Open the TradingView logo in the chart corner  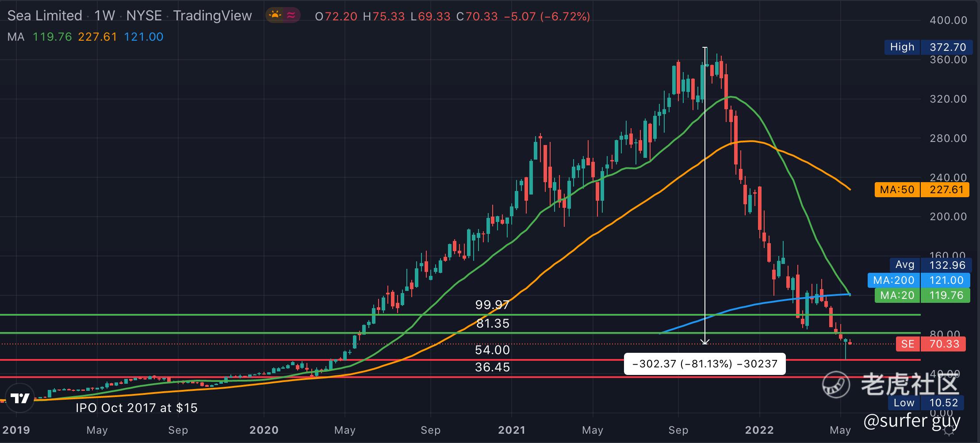point(20,398)
